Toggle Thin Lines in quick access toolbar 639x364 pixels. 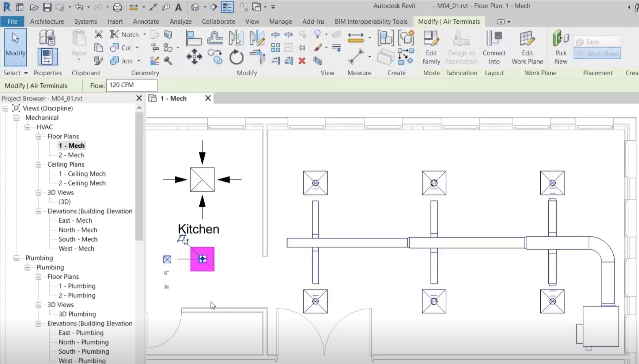pyautogui.click(x=227, y=7)
